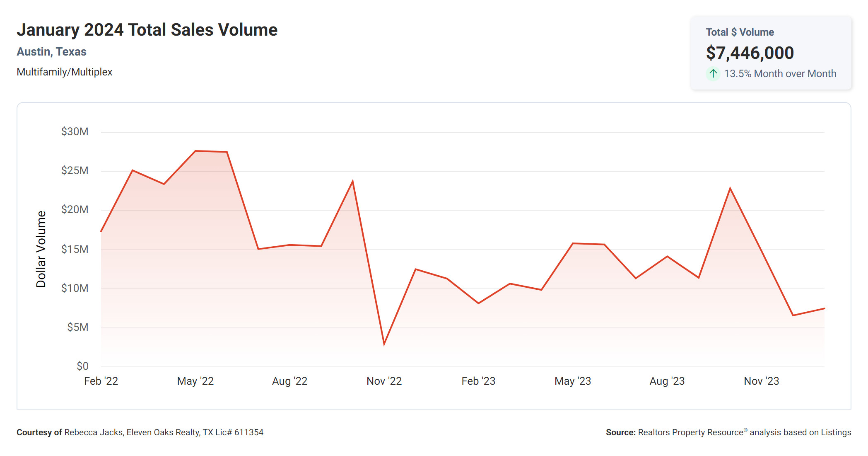Click the $7,446,000 total volume figure
Screen dimensions: 868x456
(750, 53)
